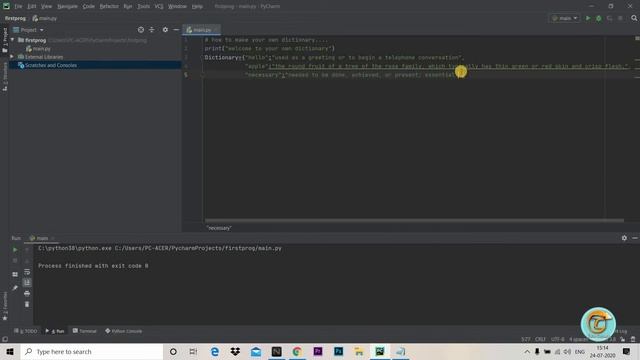Open Photoshop from the taskbar
The width and height of the screenshot is (640, 360).
(x=338, y=351)
